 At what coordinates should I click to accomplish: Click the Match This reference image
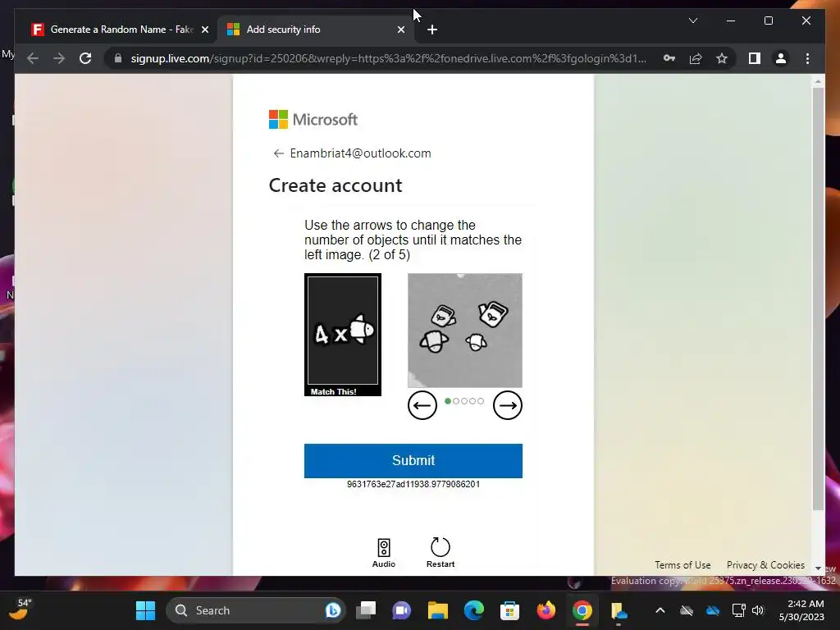click(x=343, y=335)
